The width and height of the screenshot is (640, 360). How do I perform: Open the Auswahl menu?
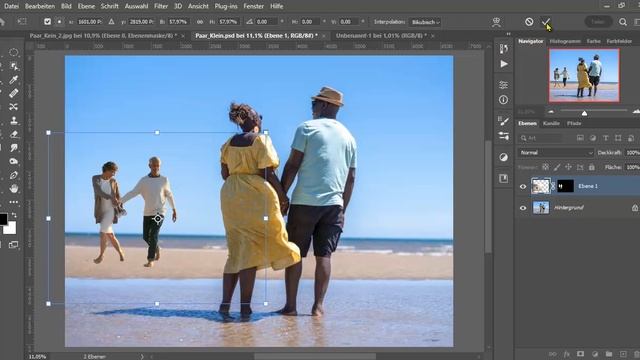pyautogui.click(x=136, y=6)
